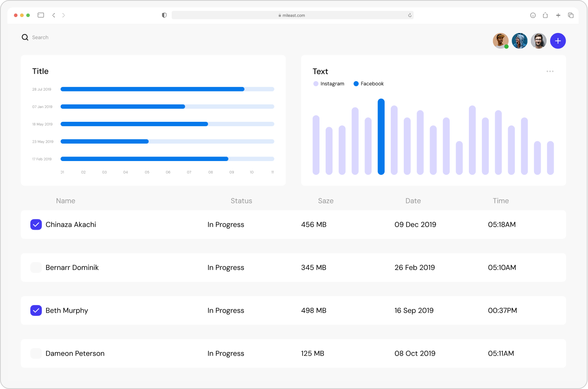Click the browser reload icon in address bar

(410, 15)
